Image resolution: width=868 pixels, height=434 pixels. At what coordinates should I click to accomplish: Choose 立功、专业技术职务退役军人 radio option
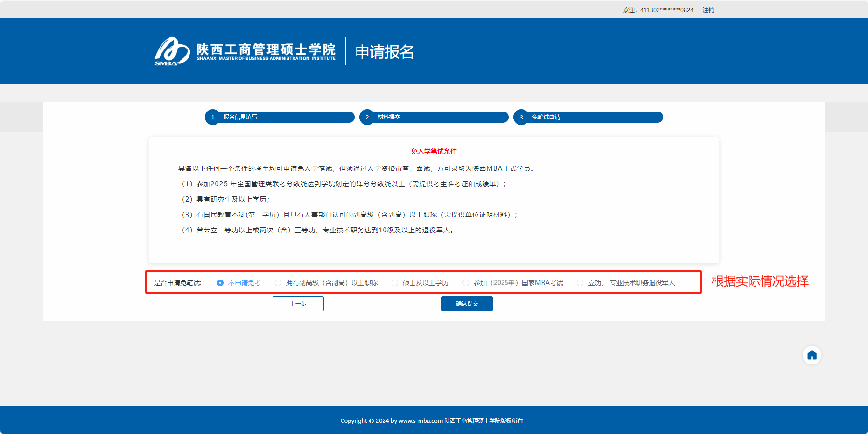tap(580, 283)
